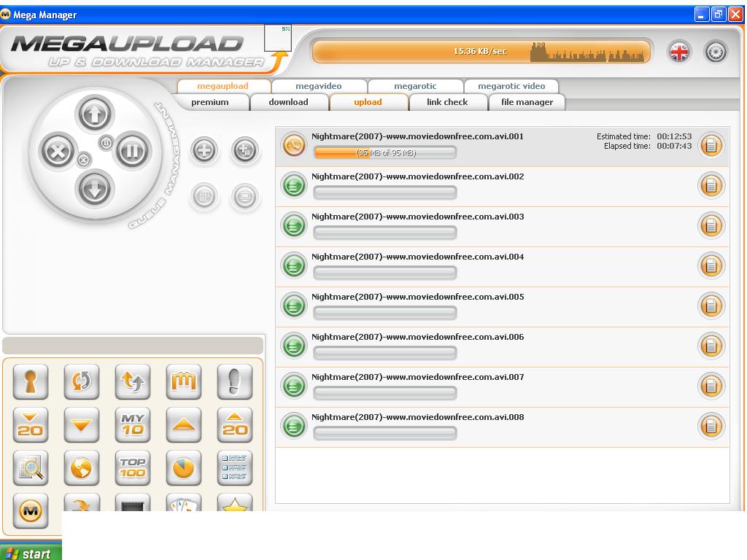Click the empty progress bar of avi.008
Image resolution: width=747 pixels, height=560 pixels.
385,433
